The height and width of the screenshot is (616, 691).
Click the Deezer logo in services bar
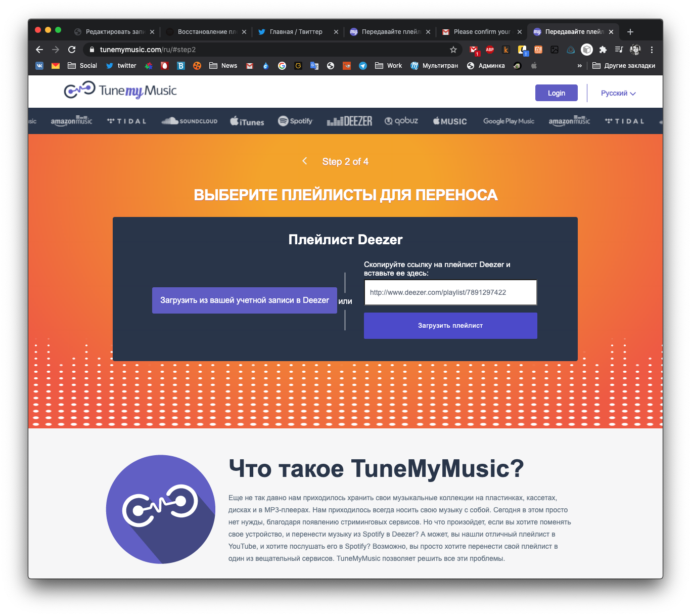click(349, 121)
